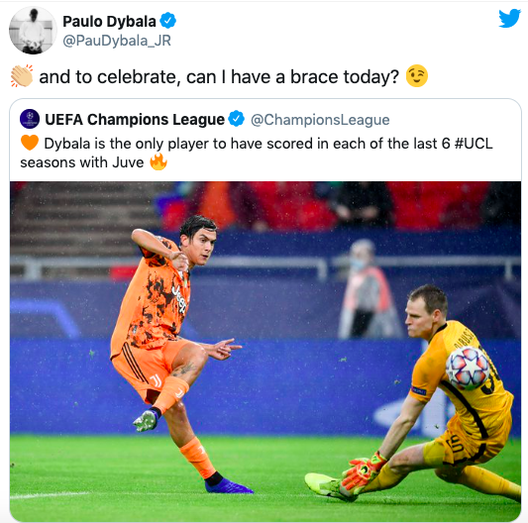
Task: Click the tweet text about a brace
Action: 219,77
